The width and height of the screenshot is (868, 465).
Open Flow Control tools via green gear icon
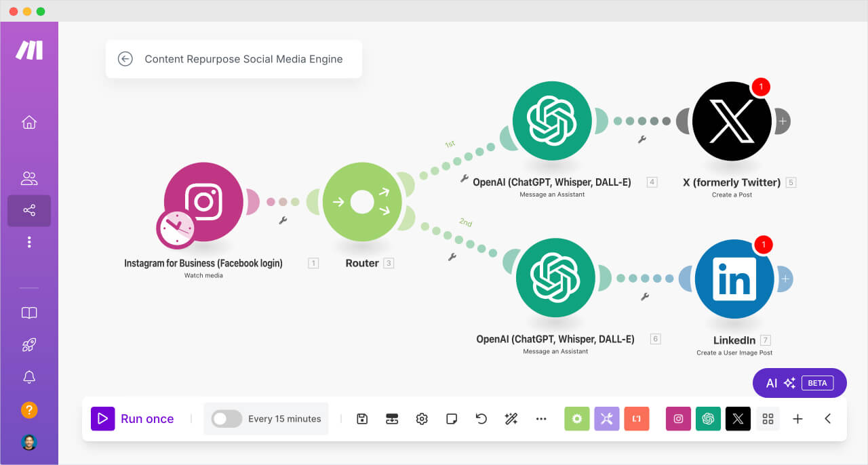click(576, 419)
